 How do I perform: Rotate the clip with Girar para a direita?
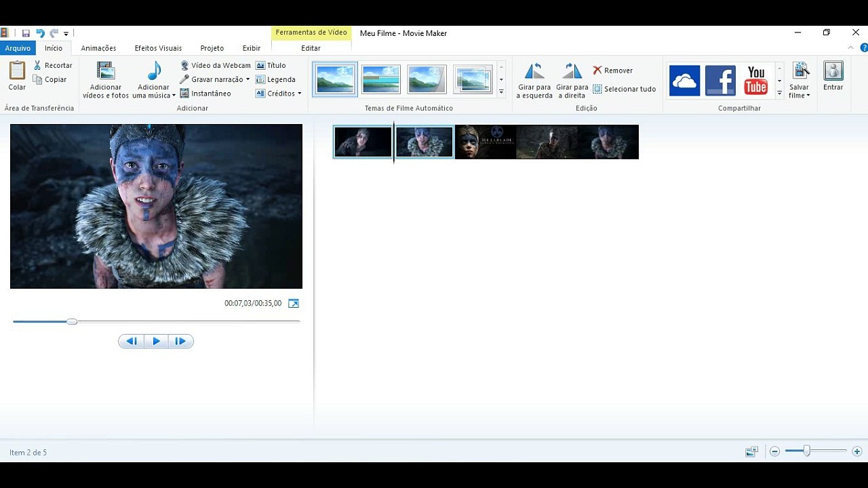pos(572,80)
